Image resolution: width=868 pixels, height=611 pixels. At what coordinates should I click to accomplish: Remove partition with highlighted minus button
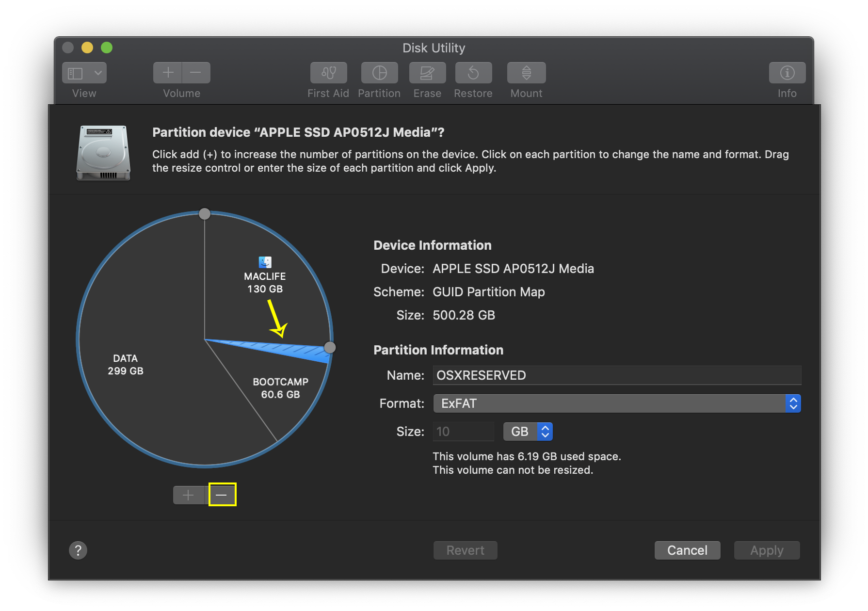click(222, 495)
